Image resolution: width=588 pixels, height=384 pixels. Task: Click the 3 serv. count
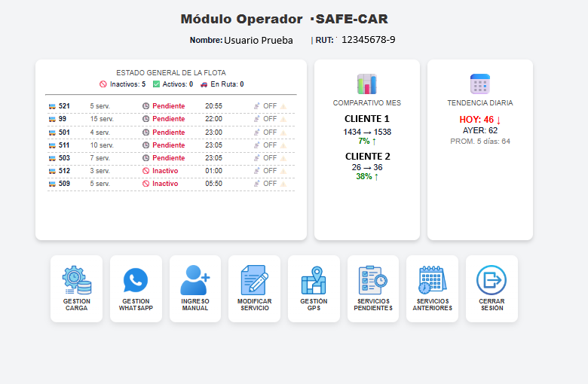[100, 171]
